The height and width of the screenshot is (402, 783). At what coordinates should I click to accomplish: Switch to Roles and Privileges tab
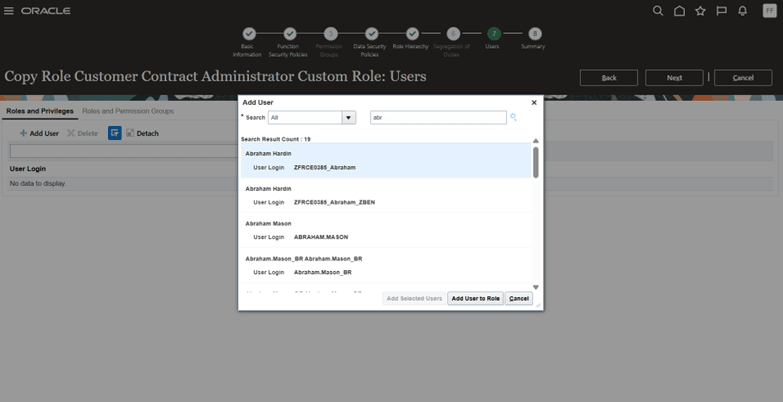[40, 111]
